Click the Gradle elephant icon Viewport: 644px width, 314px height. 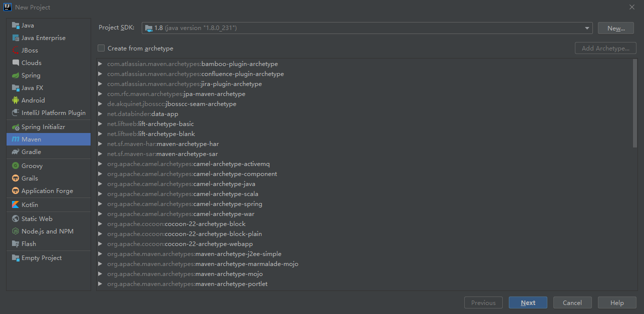16,152
